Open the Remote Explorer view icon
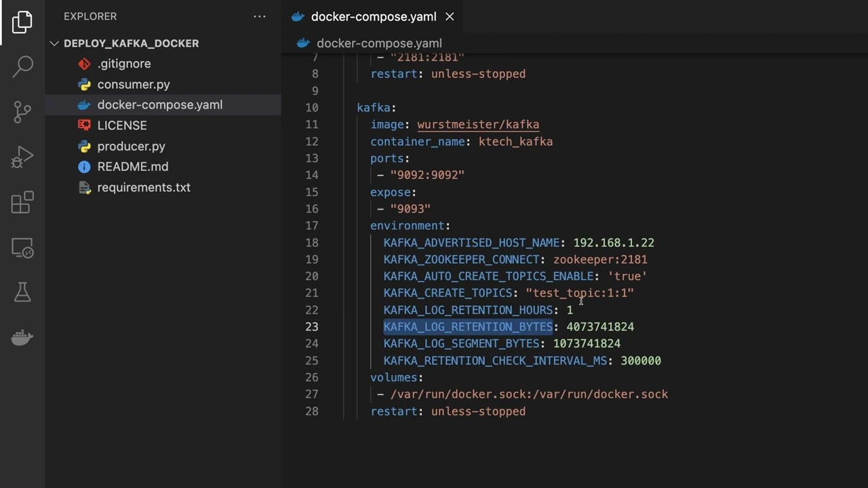This screenshot has width=868, height=488. point(22,248)
